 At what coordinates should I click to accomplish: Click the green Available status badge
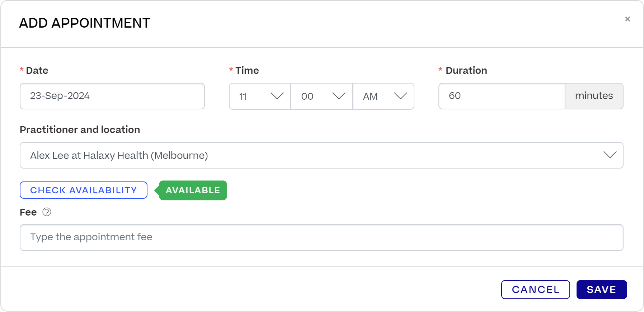click(x=192, y=190)
